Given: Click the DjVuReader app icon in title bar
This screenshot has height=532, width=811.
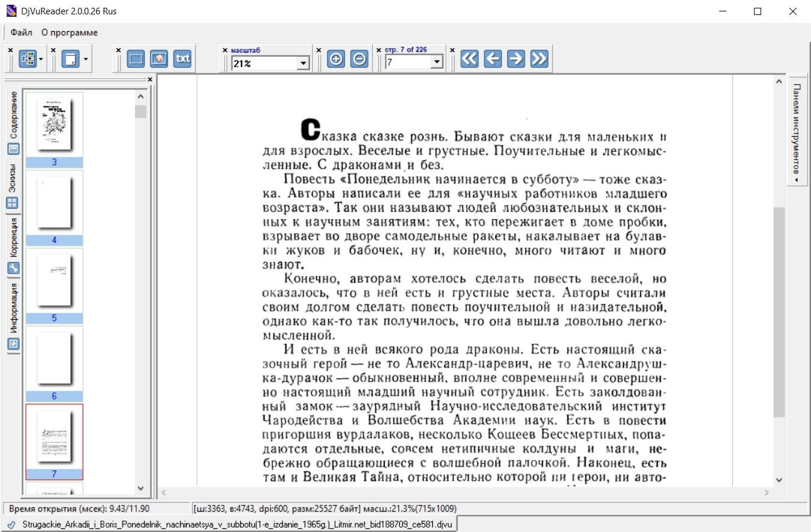Looking at the screenshot, I should coord(11,11).
